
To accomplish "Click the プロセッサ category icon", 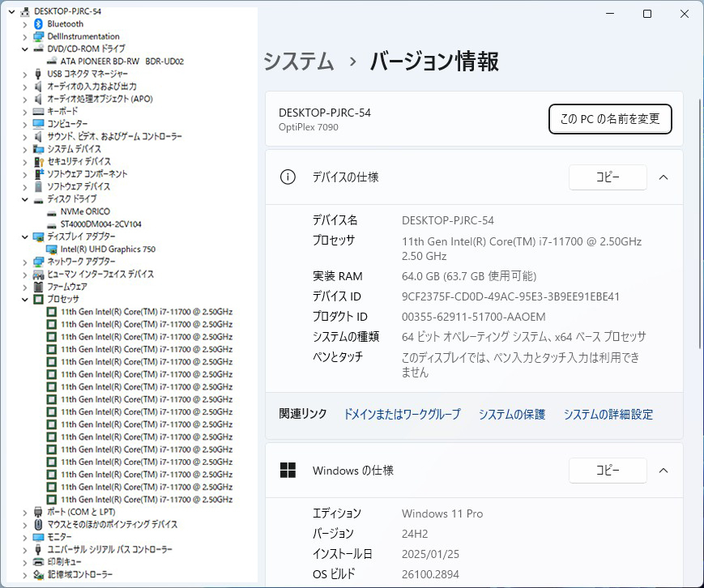I will (x=39, y=300).
